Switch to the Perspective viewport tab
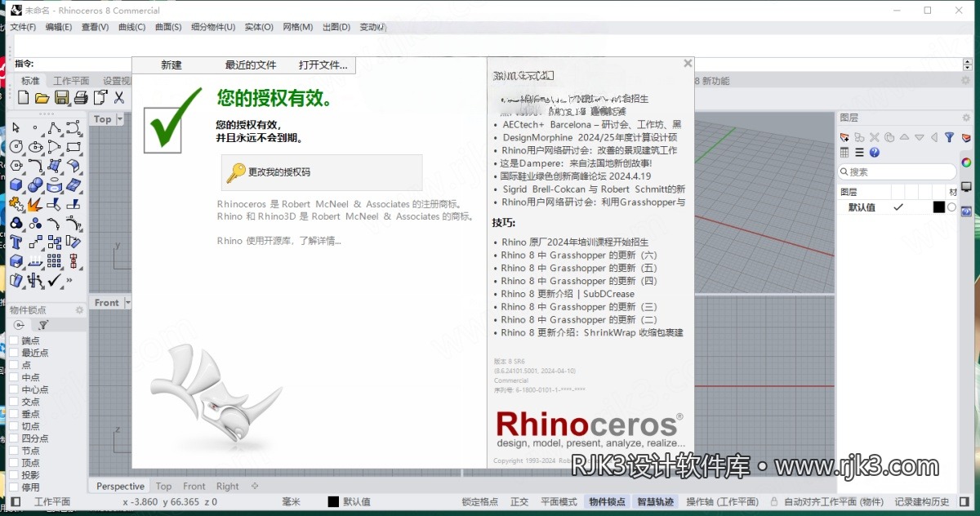The width and height of the screenshot is (980, 516). (x=120, y=486)
